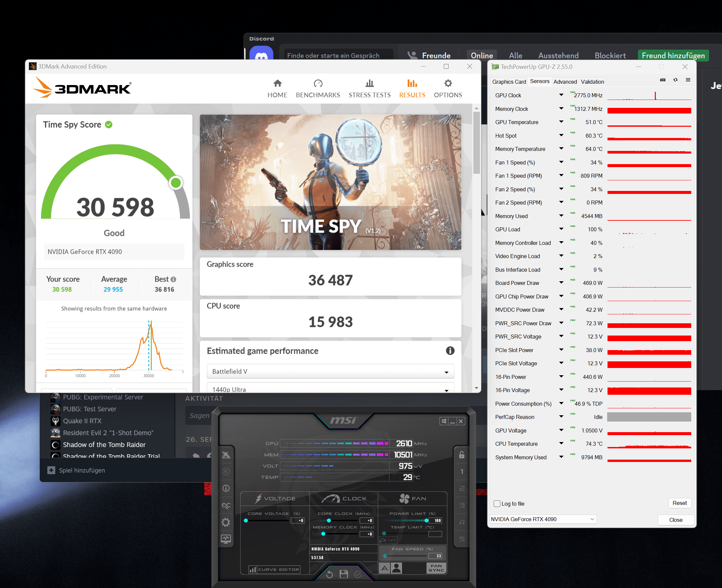Open the HOME section in 3DMark
This screenshot has width=722, height=588.
[x=277, y=89]
